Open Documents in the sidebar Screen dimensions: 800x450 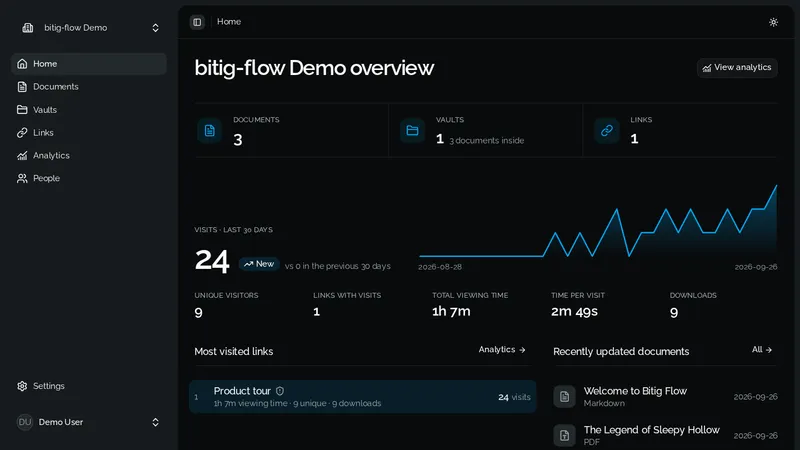coord(89,87)
